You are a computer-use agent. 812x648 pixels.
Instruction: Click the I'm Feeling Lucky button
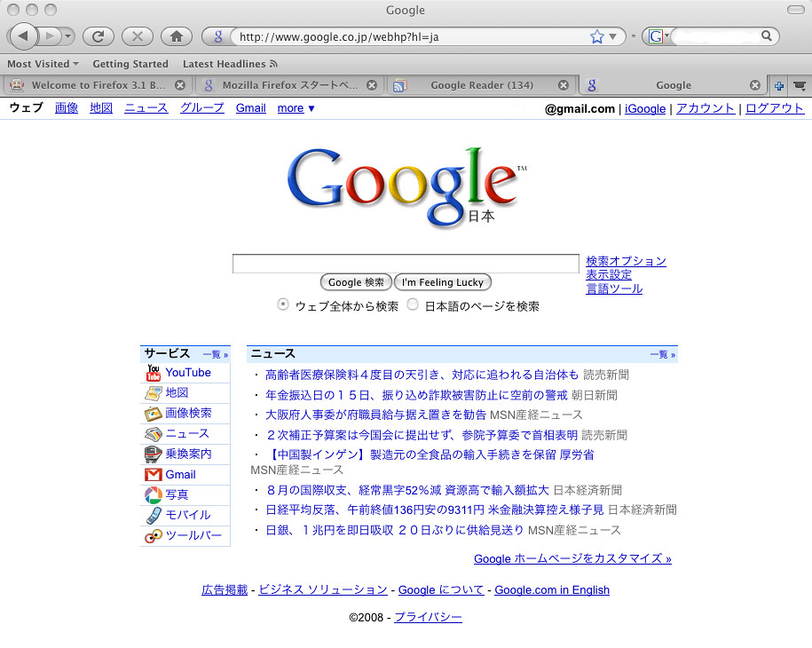coord(443,282)
